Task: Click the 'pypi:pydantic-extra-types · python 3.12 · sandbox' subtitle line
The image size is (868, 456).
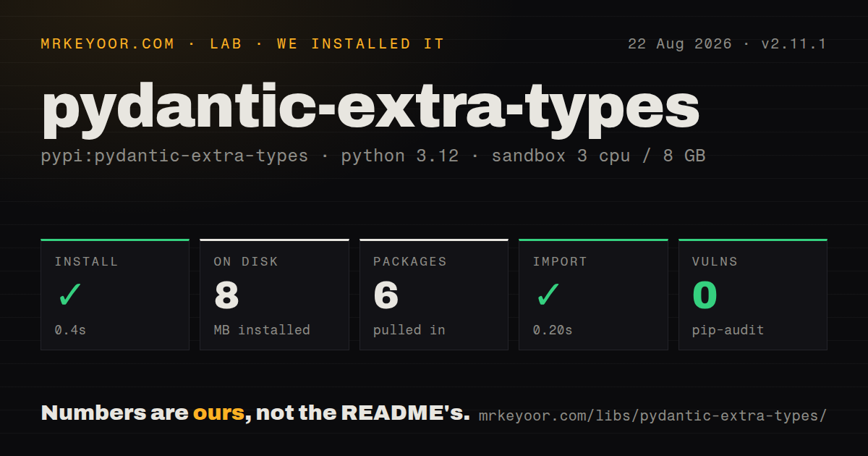Action: [x=373, y=156]
